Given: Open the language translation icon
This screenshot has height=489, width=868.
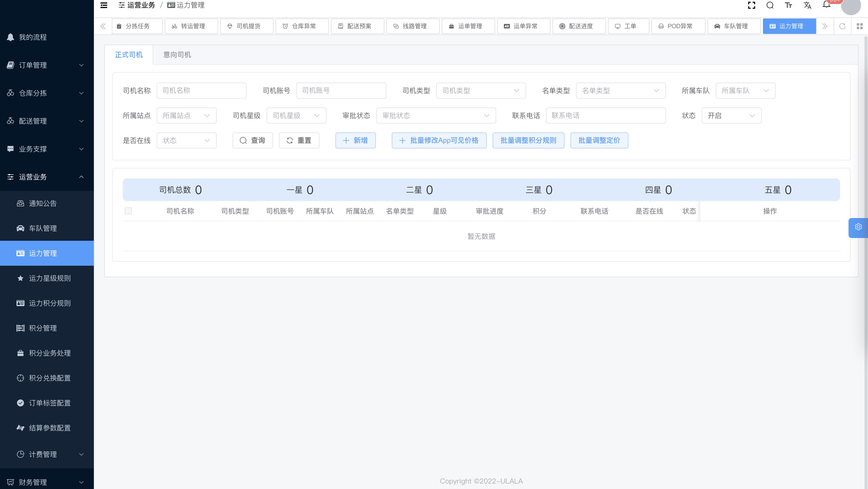Looking at the screenshot, I should 807,5.
